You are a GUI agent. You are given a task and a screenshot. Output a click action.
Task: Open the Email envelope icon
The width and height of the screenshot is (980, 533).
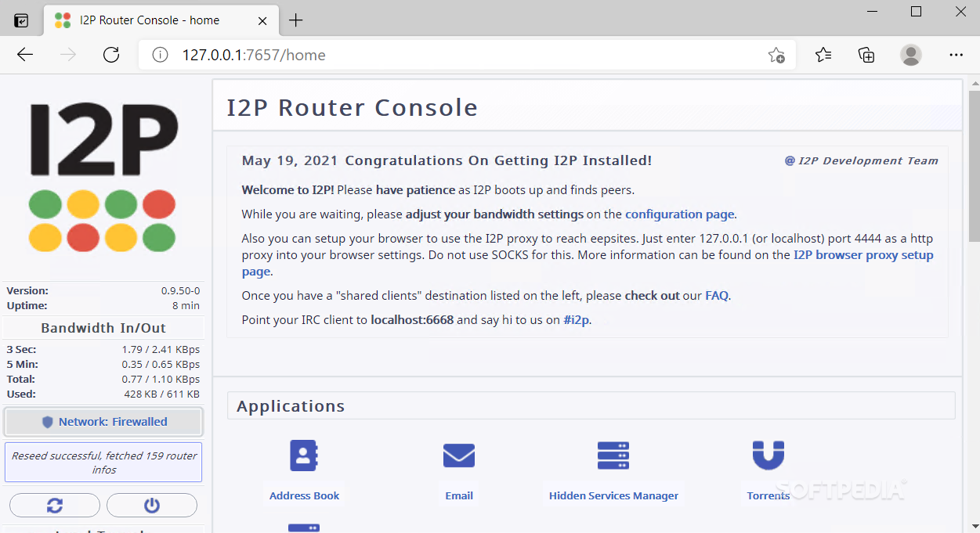459,456
